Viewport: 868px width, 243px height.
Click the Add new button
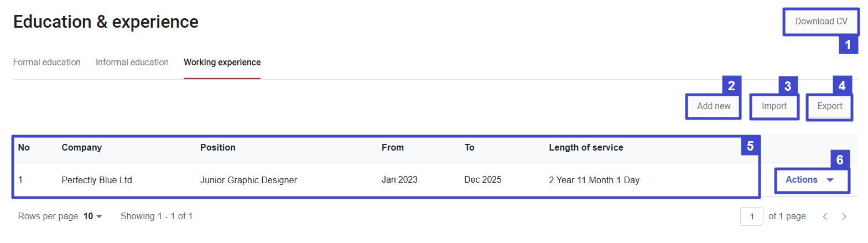pyautogui.click(x=713, y=106)
